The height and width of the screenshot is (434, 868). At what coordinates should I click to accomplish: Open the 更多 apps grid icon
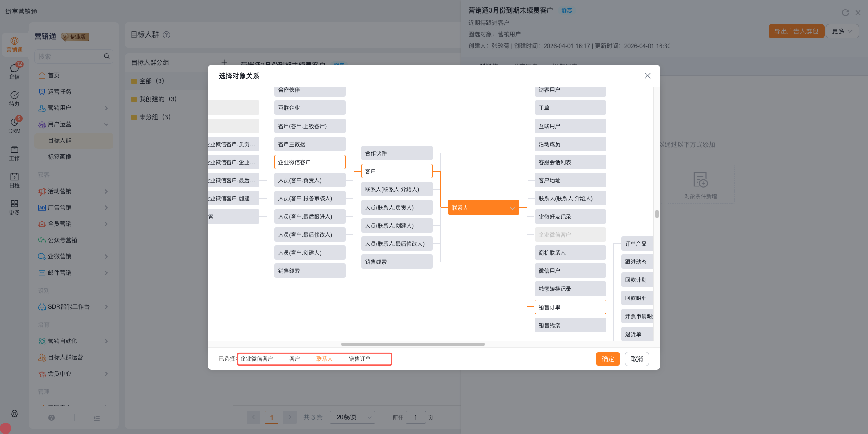tap(14, 207)
